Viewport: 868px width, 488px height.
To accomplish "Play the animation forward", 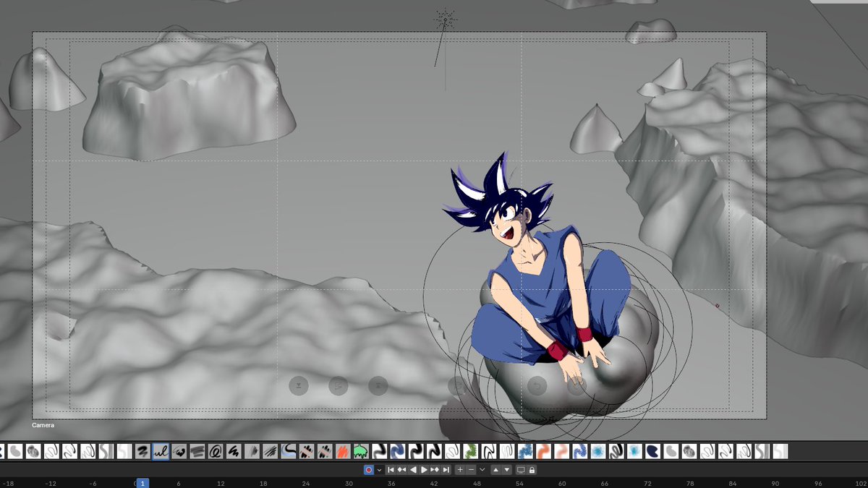I will coord(424,470).
